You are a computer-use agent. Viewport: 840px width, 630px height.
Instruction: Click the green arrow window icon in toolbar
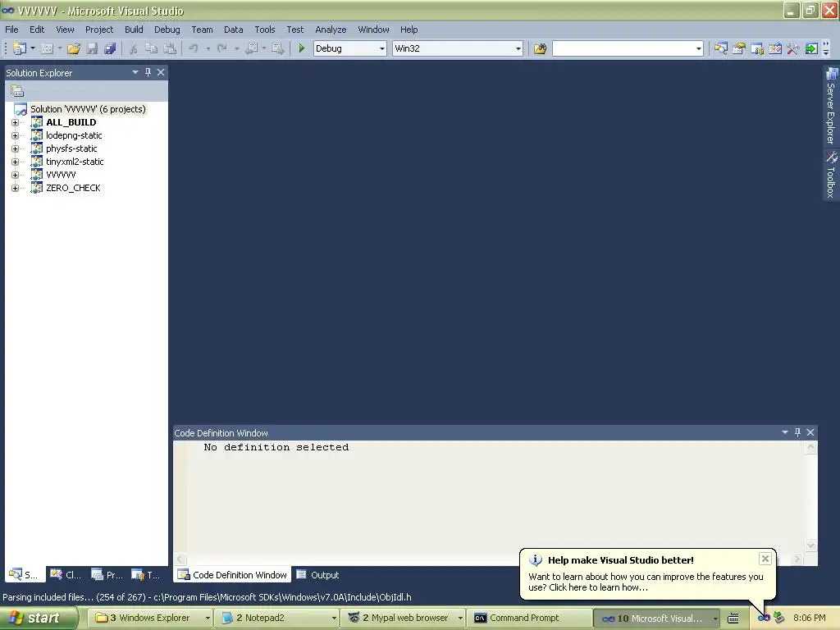coord(811,48)
